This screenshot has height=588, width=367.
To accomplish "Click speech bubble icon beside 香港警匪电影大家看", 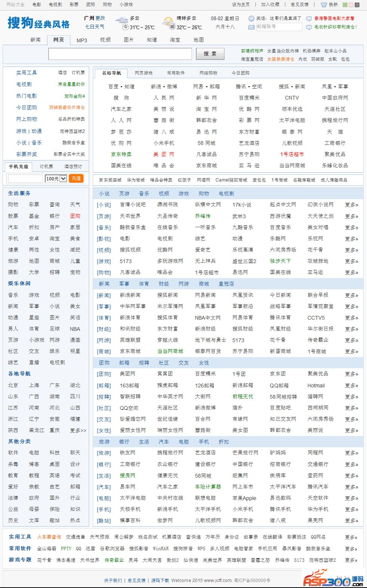I will (309, 18).
